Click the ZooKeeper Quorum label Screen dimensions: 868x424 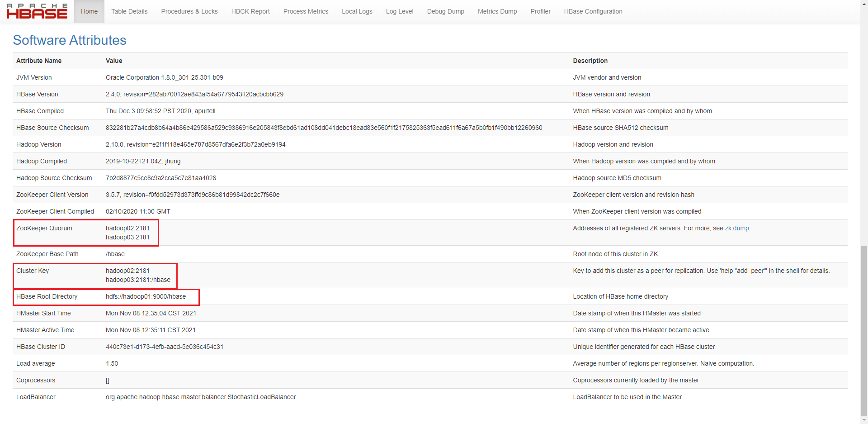[x=44, y=228]
